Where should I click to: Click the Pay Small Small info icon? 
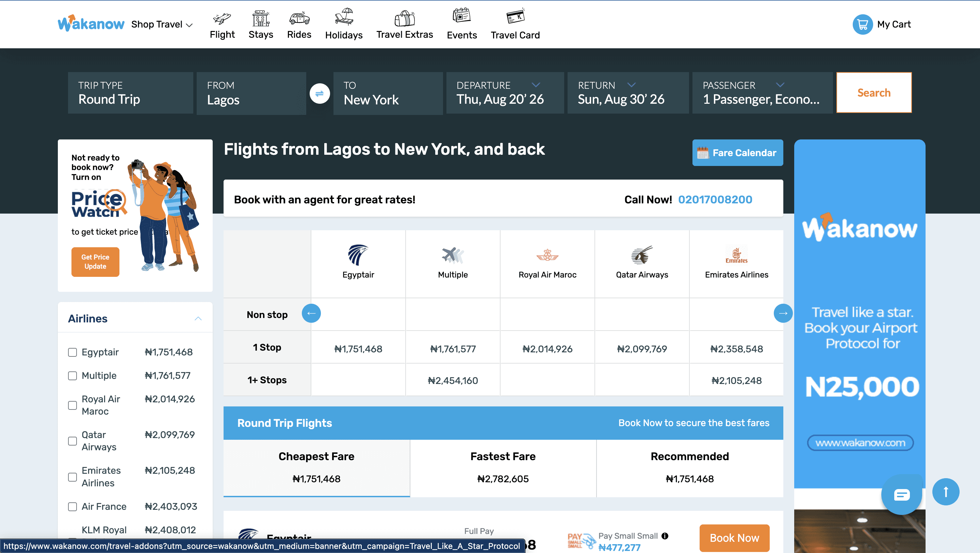click(665, 536)
